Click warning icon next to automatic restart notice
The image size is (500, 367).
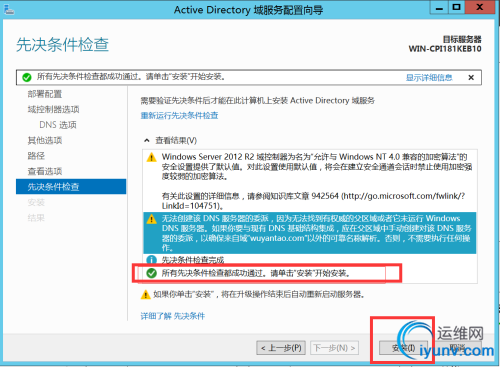[x=146, y=295]
